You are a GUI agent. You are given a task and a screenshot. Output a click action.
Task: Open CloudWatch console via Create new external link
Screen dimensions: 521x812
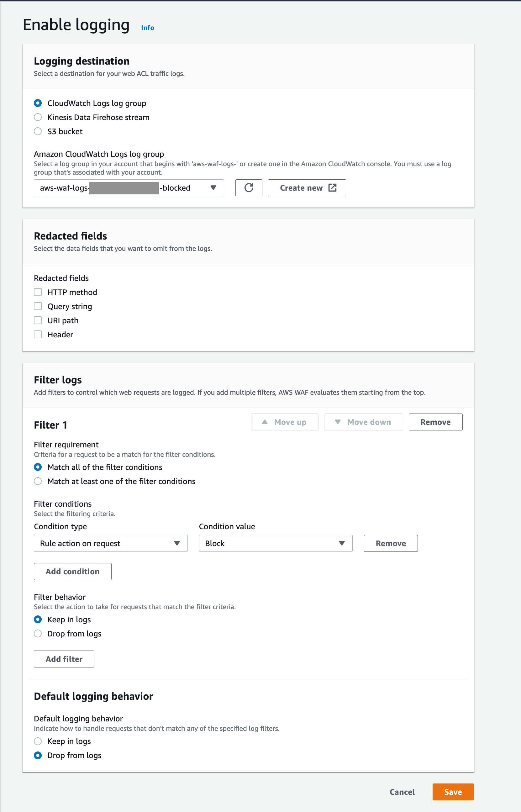click(307, 188)
